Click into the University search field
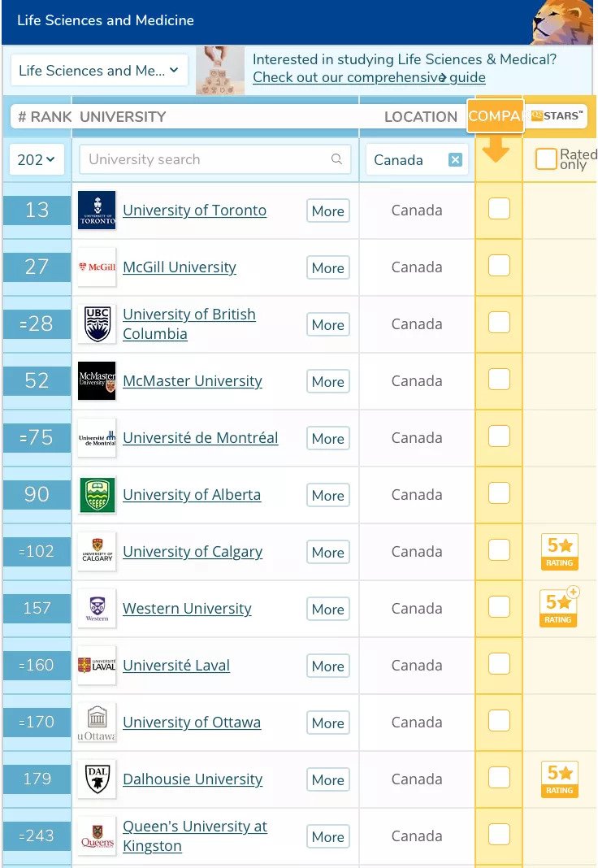Screen dimensions: 598x868 coord(215,159)
